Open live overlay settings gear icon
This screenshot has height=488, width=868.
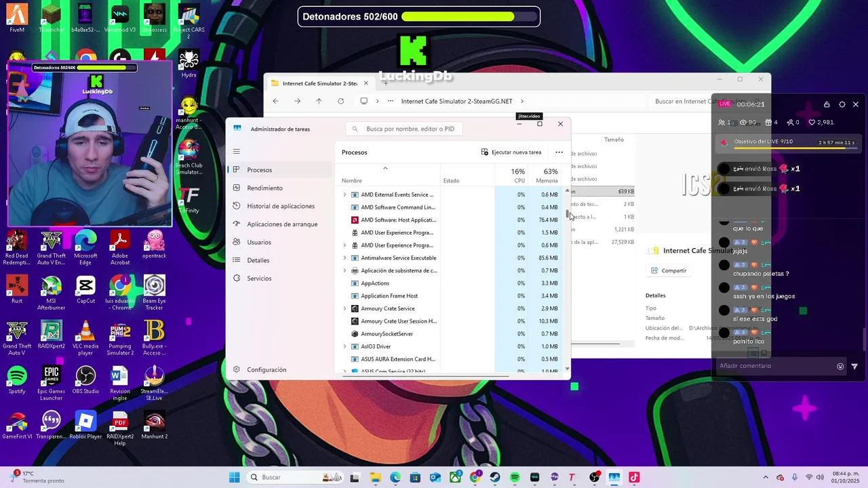[x=842, y=104]
